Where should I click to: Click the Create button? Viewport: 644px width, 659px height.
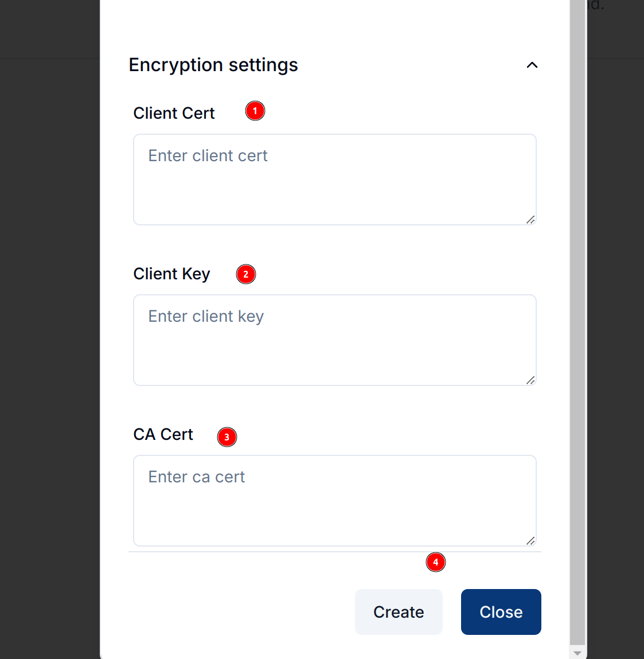(399, 612)
